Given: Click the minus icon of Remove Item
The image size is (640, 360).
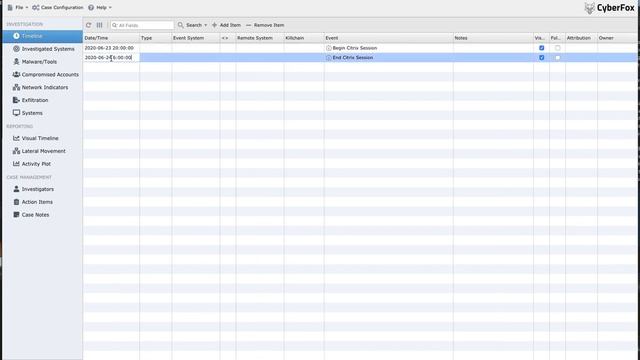Looking at the screenshot, I should pyautogui.click(x=249, y=25).
